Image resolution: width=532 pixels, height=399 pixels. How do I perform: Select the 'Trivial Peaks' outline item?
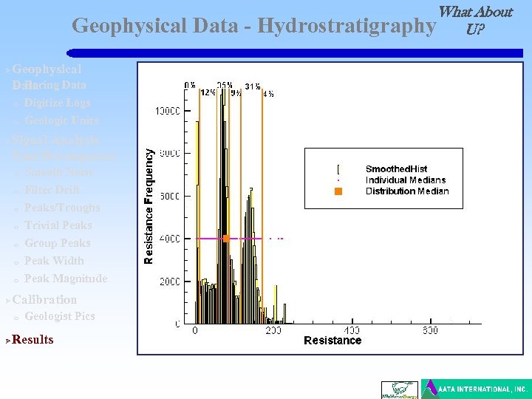coord(58,225)
